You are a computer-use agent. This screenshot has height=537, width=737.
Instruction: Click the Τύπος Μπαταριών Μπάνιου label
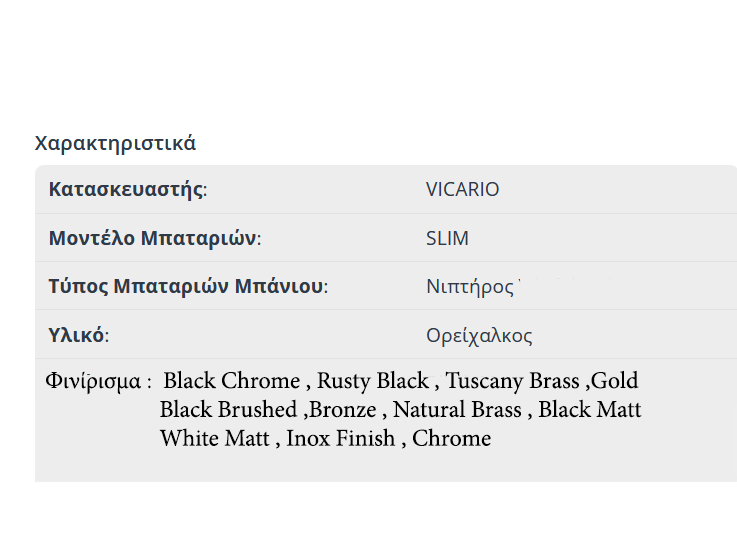click(x=187, y=286)
